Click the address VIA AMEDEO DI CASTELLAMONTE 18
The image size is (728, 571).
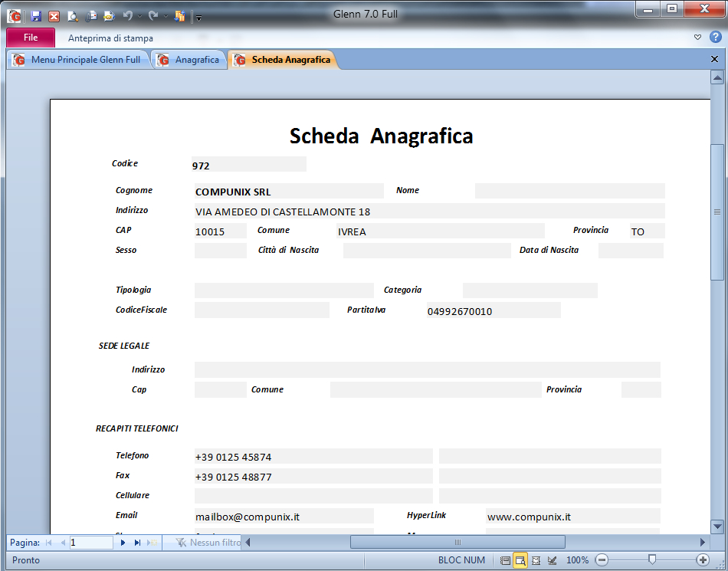[283, 212]
